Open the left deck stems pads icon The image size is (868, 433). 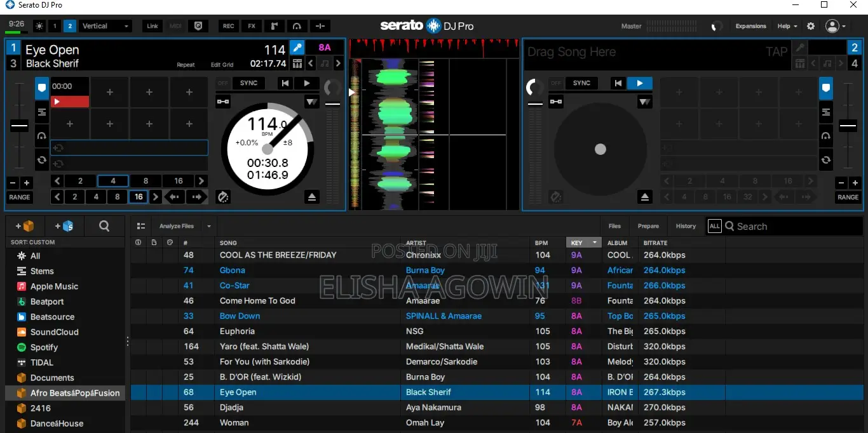click(x=297, y=63)
